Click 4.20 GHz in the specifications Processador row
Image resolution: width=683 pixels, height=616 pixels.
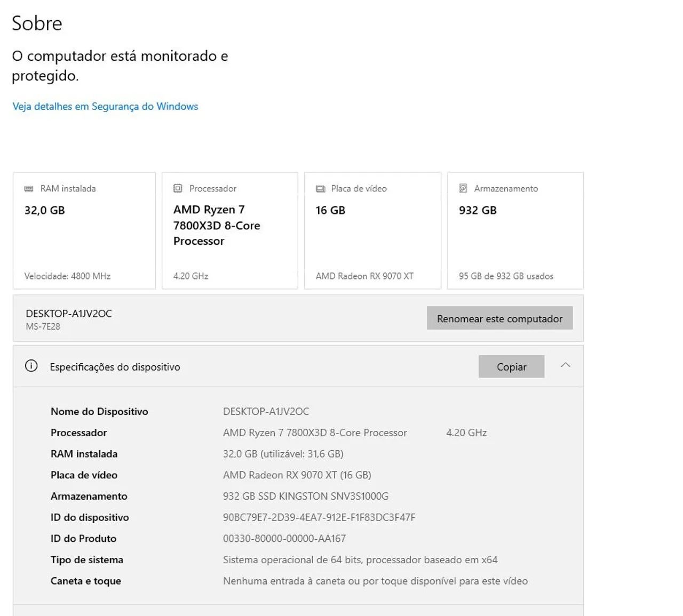466,433
